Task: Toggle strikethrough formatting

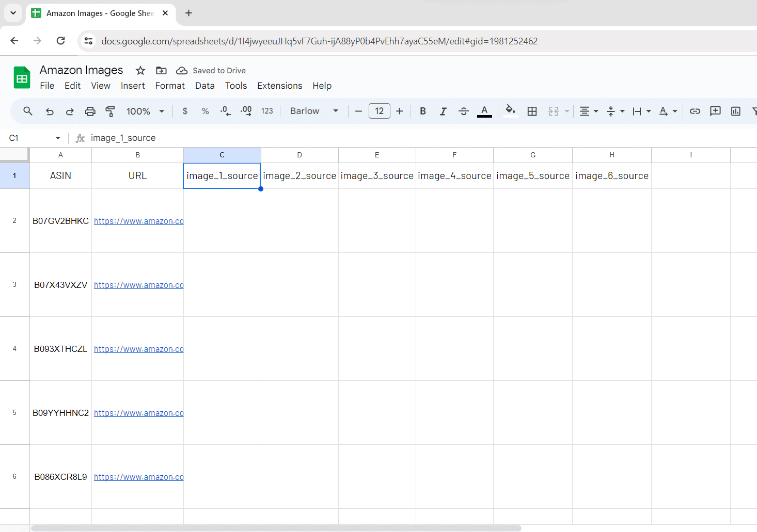Action: click(x=464, y=111)
